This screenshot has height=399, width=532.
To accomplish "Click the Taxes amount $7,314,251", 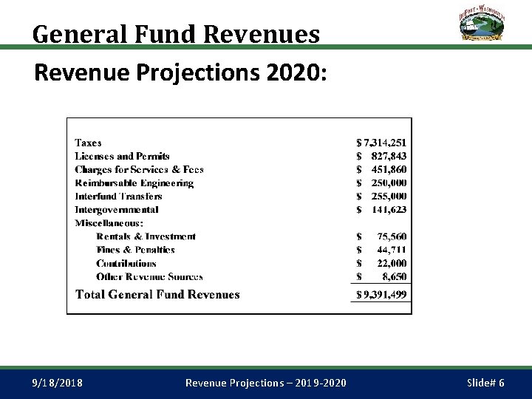I will tap(381, 143).
